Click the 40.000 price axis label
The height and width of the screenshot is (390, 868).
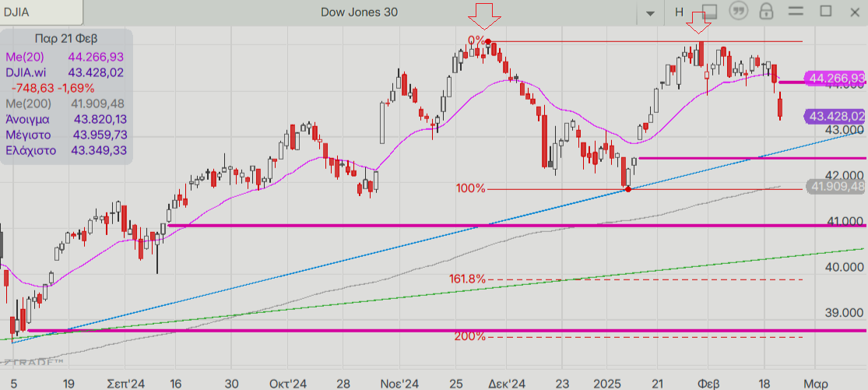click(x=844, y=267)
